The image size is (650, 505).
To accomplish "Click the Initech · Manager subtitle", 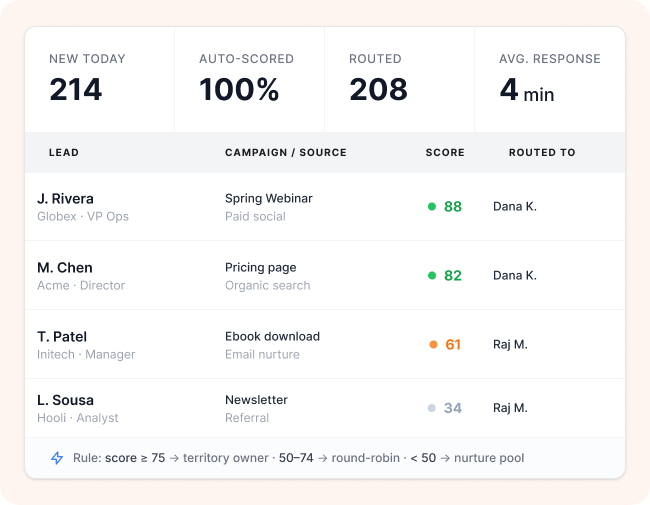I will 86,354.
